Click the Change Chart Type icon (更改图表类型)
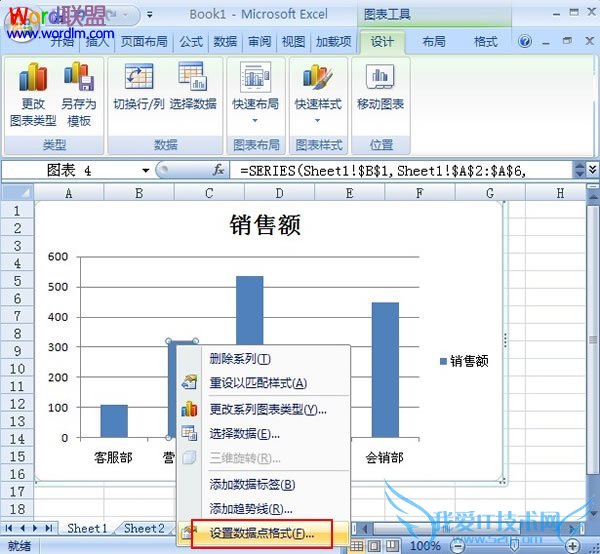The height and width of the screenshot is (554, 600). coord(33,95)
